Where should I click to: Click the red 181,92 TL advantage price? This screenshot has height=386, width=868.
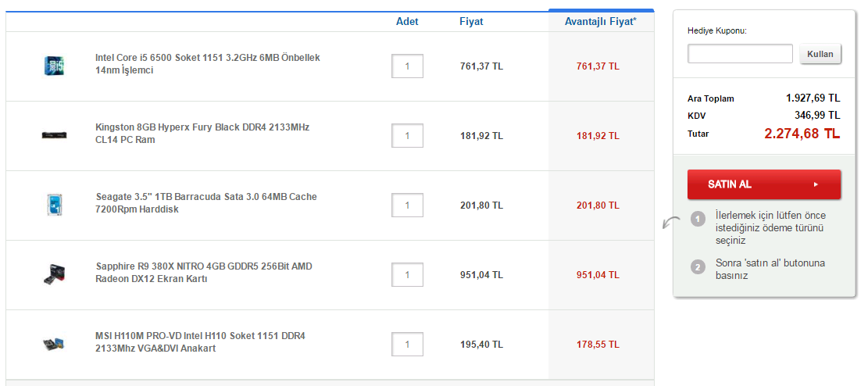(x=598, y=136)
